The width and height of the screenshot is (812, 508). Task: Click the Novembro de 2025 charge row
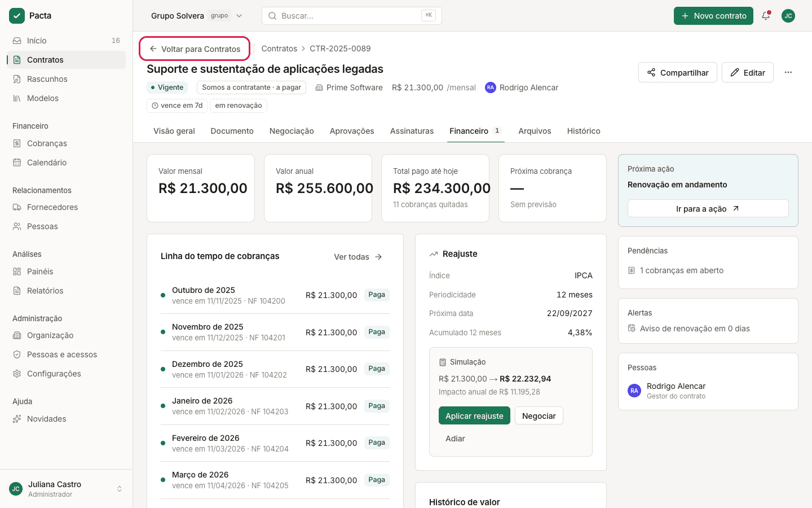coord(275,332)
